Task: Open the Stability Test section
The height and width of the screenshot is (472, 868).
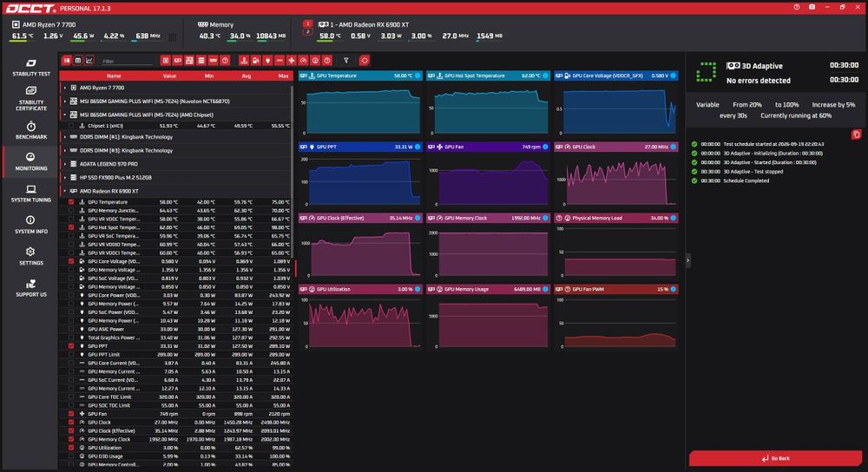Action: (x=31, y=67)
